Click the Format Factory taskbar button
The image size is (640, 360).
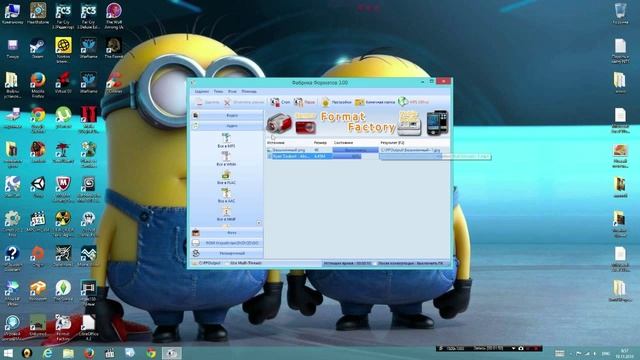(x=172, y=353)
